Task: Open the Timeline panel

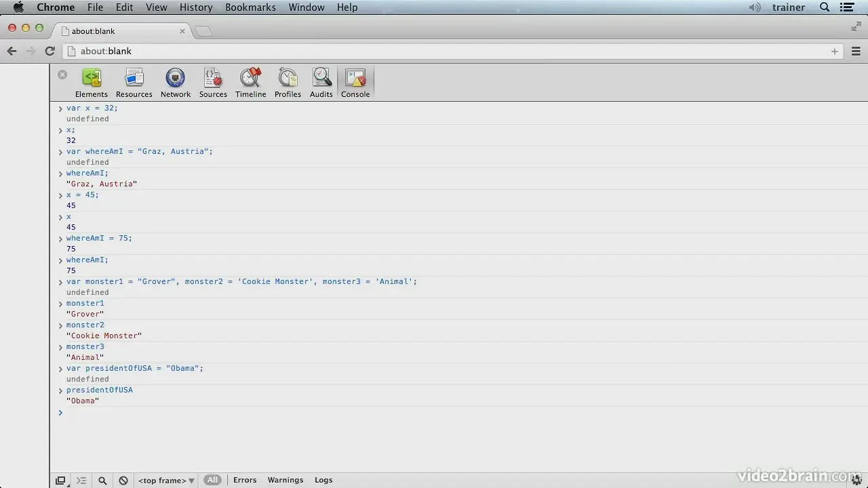Action: pyautogui.click(x=251, y=83)
